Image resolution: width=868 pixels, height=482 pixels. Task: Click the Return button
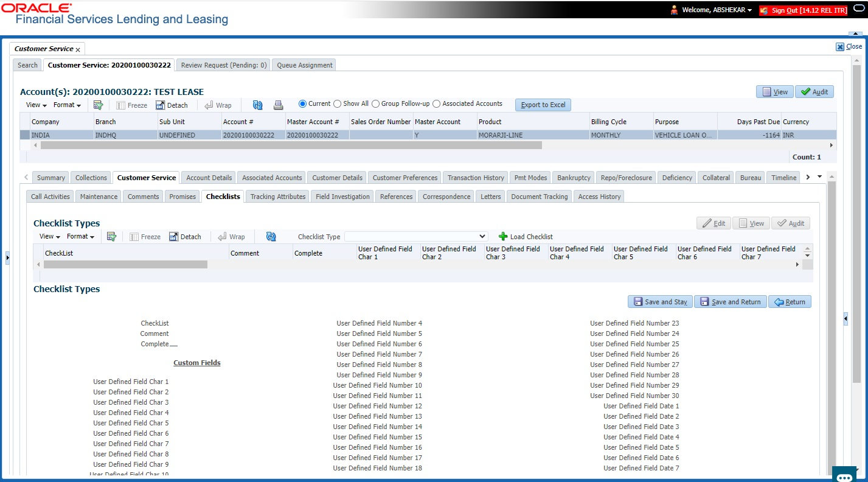(x=790, y=302)
